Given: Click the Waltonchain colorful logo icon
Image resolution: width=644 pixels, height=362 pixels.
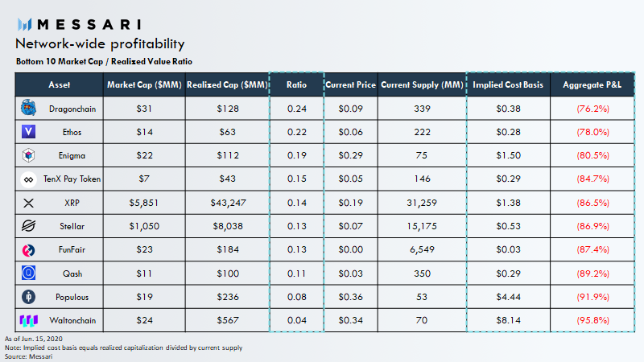Looking at the screenshot, I should coord(29,320).
